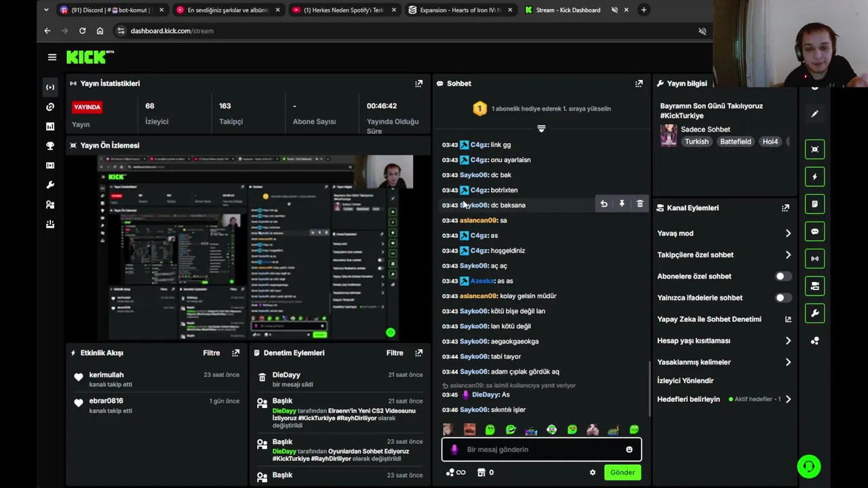Click the document icon in right toolbar
This screenshot has width=868, height=488.
tap(814, 204)
